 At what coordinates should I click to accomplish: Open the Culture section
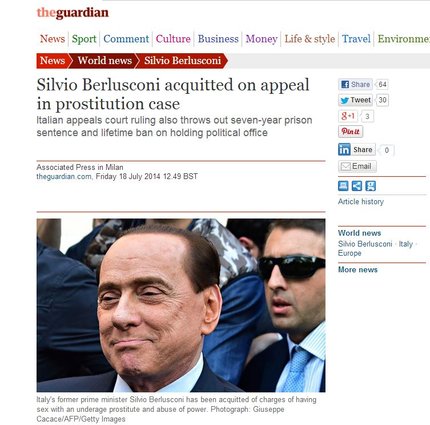point(173,39)
